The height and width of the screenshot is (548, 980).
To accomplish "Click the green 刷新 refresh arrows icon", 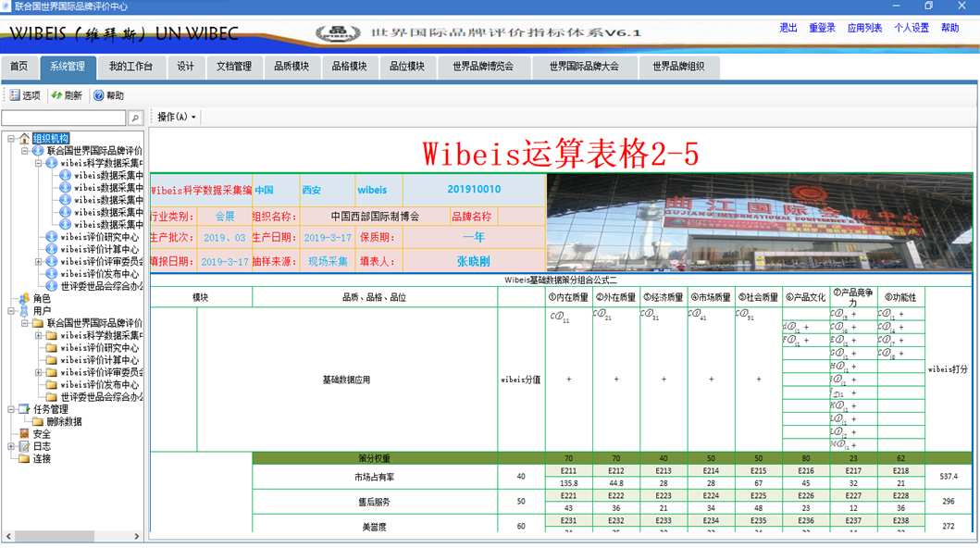I will pyautogui.click(x=56, y=95).
